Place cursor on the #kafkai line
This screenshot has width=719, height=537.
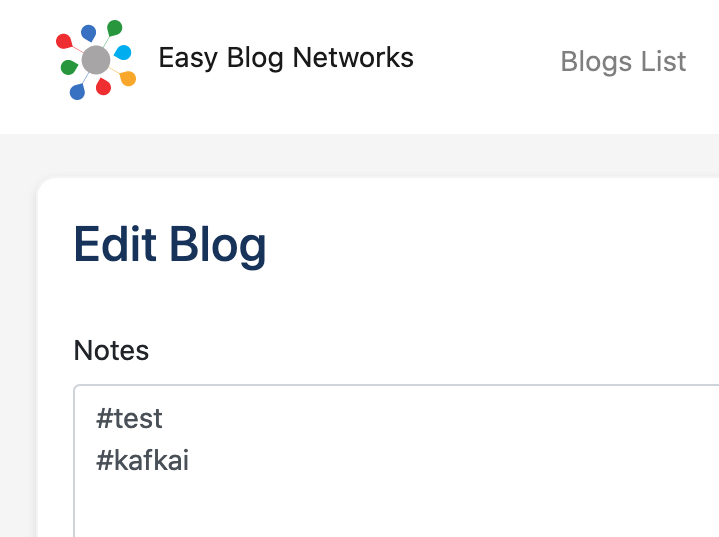click(142, 460)
